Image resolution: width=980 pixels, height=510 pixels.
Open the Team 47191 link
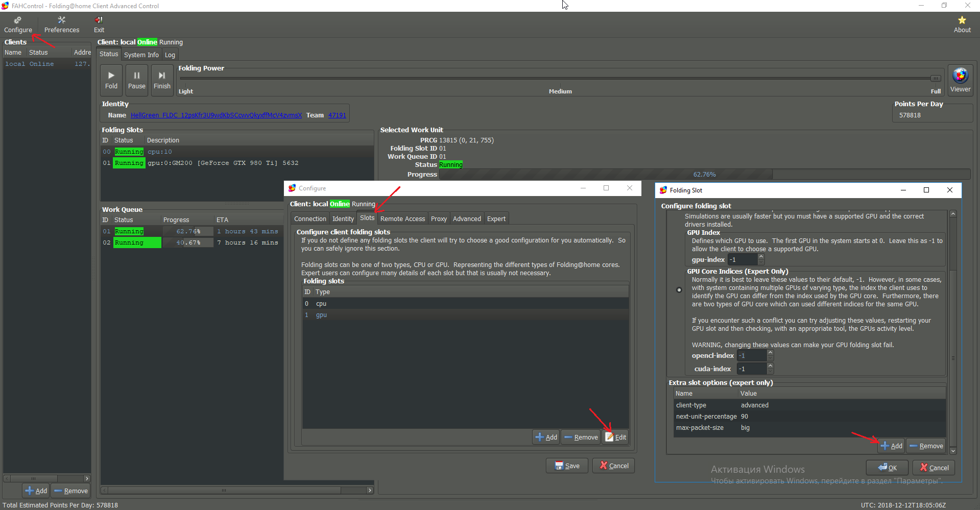tap(337, 115)
